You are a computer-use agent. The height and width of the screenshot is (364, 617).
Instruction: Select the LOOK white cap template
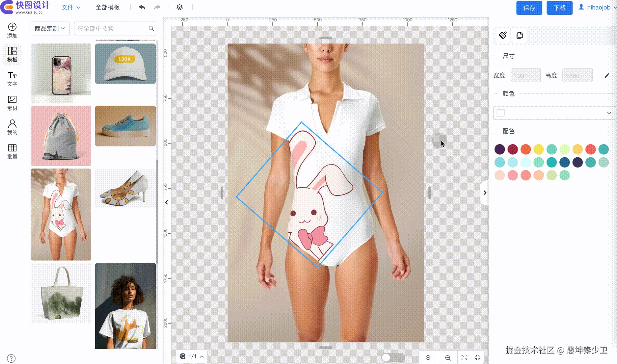(125, 64)
